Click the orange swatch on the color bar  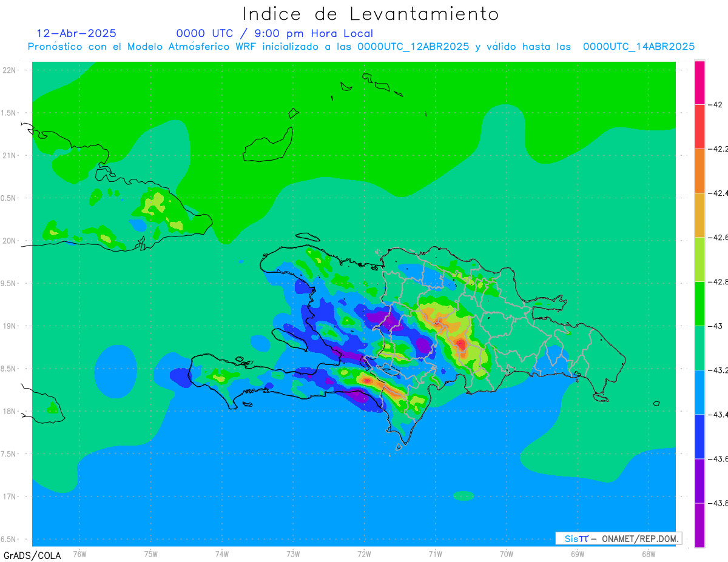coord(699,170)
